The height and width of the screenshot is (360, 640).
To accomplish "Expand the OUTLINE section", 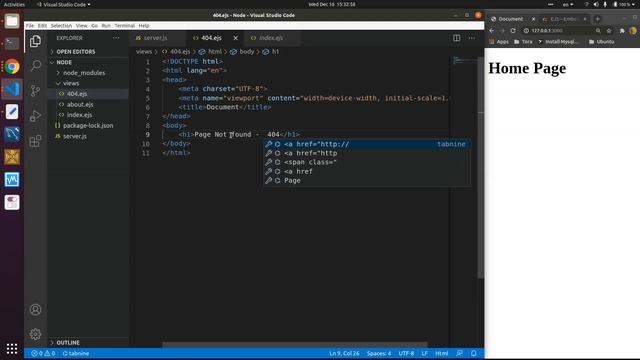I will (x=68, y=343).
